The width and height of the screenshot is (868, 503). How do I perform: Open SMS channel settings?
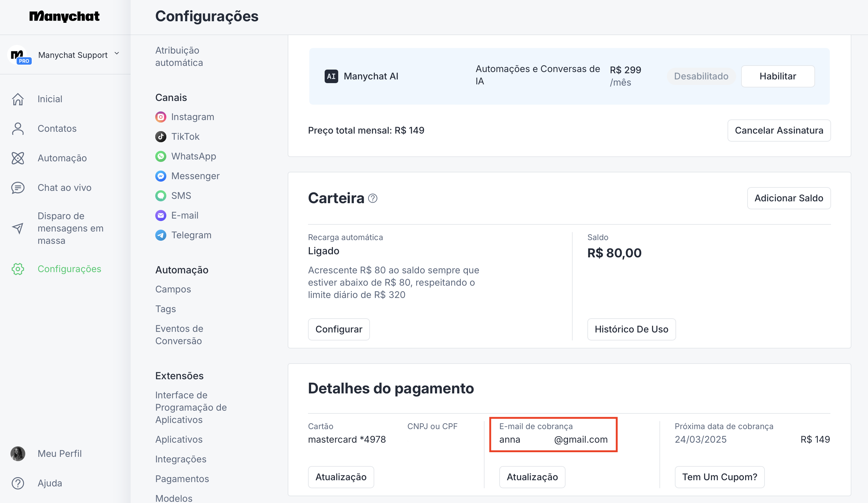click(181, 196)
